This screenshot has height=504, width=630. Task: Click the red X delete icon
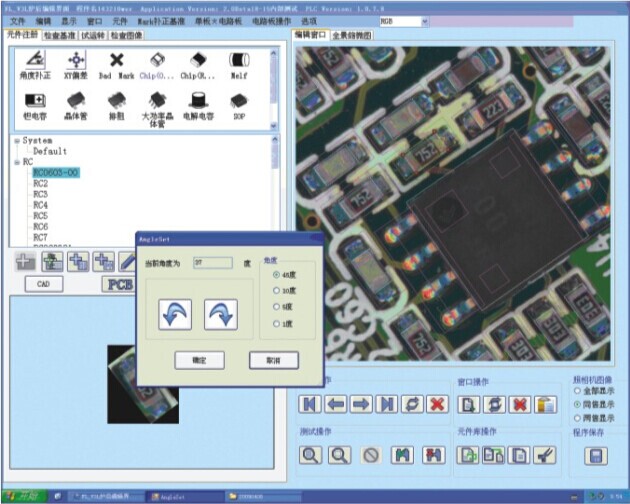click(x=436, y=404)
